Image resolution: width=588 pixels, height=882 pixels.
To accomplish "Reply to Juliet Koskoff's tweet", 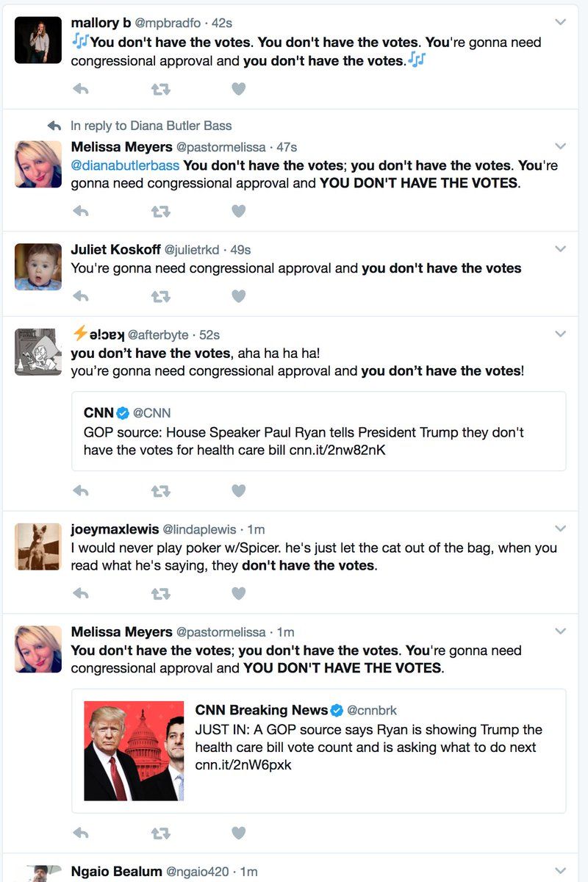I will click(x=81, y=296).
